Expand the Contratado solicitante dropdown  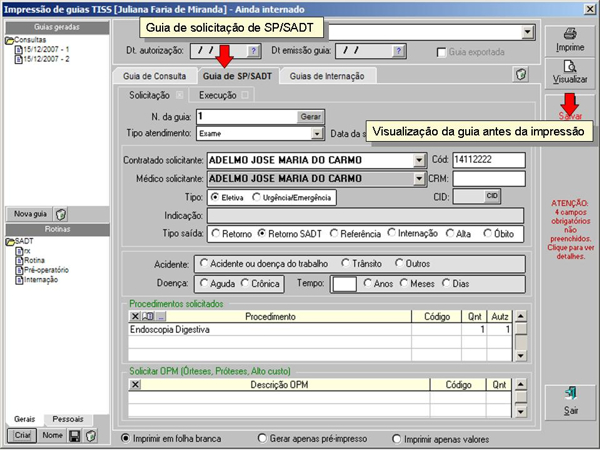pyautogui.click(x=418, y=160)
